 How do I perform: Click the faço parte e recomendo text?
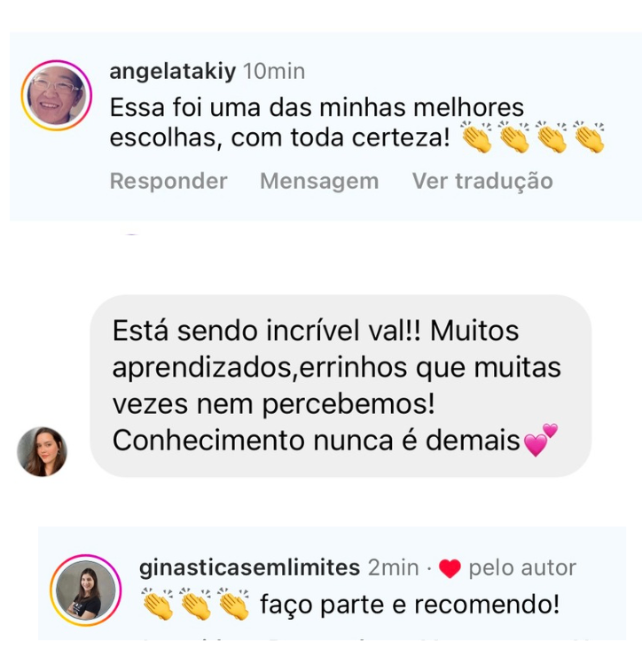[x=410, y=605]
